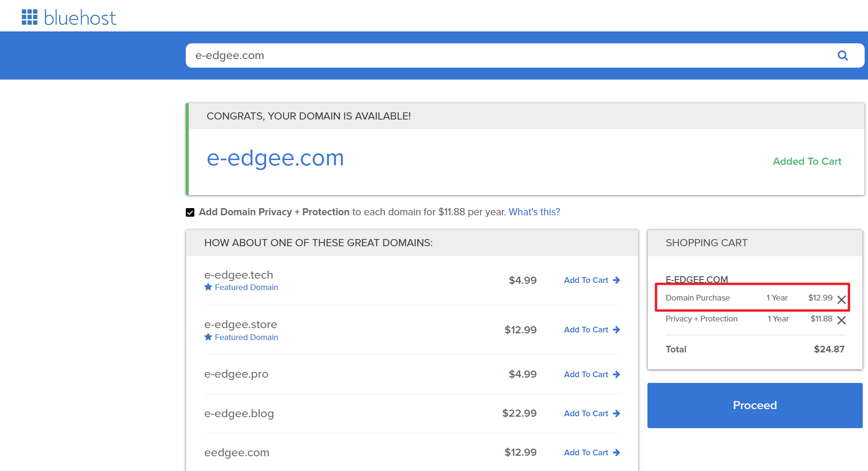Remove Privacy + Protection from shopping cart
This screenshot has height=471, width=868.
[x=841, y=320]
